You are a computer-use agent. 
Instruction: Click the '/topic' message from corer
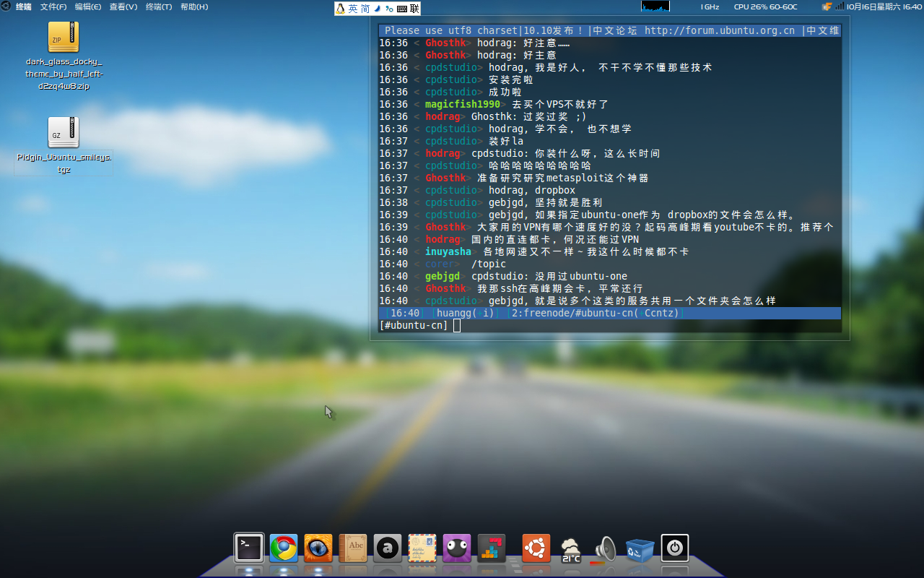tap(489, 264)
